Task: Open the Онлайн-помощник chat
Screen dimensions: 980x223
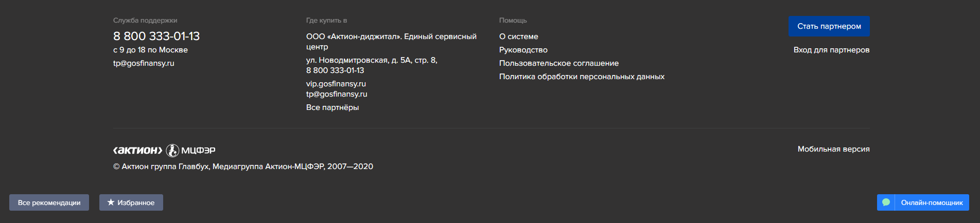Action: tap(932, 202)
